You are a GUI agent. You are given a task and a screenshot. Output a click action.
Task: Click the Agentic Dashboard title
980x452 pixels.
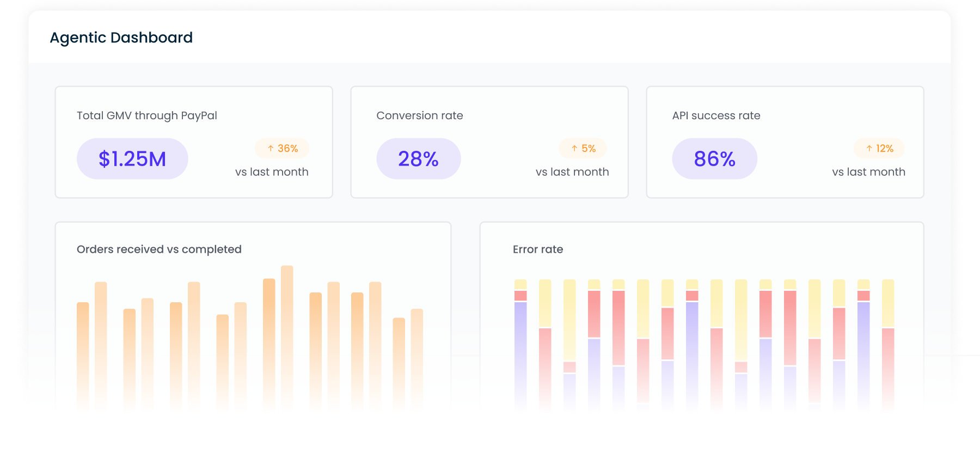[x=121, y=38]
